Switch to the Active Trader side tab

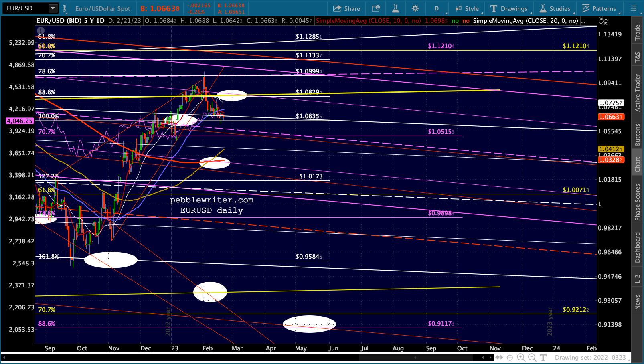point(637,93)
